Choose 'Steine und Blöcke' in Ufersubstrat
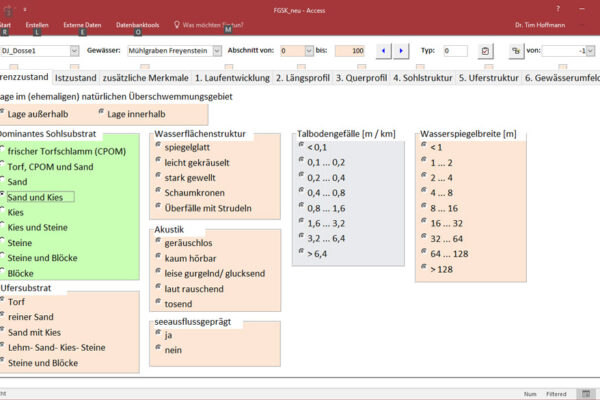 point(39,363)
